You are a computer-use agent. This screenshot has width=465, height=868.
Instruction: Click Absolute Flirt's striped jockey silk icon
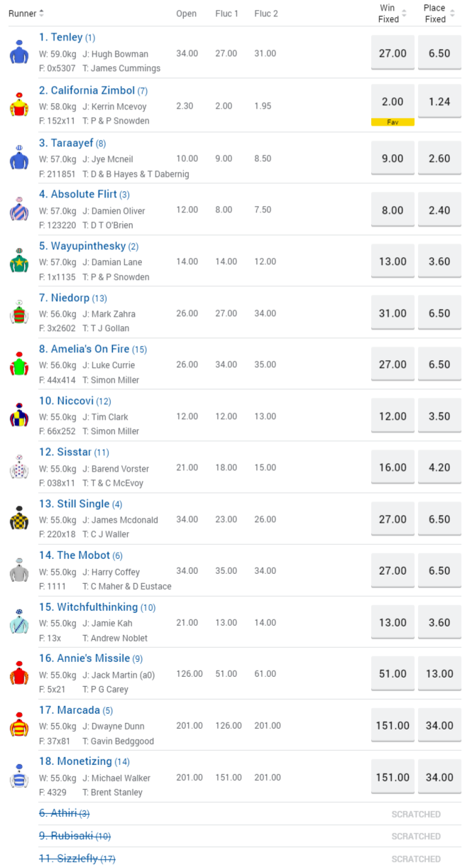click(19, 209)
